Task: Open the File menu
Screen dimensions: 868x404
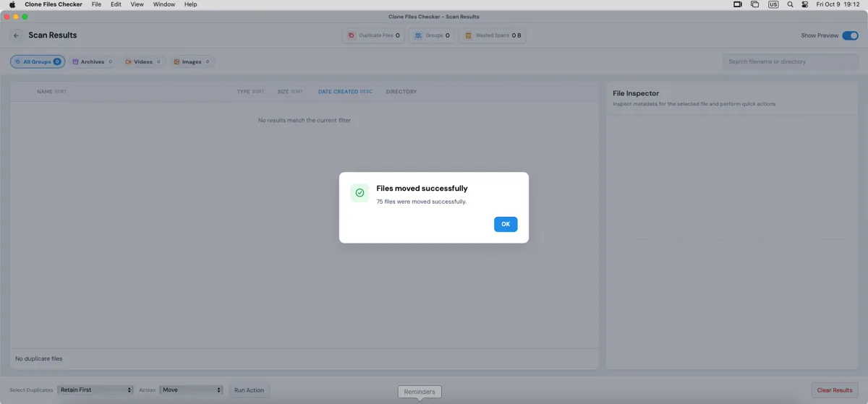Action: pyautogui.click(x=96, y=4)
